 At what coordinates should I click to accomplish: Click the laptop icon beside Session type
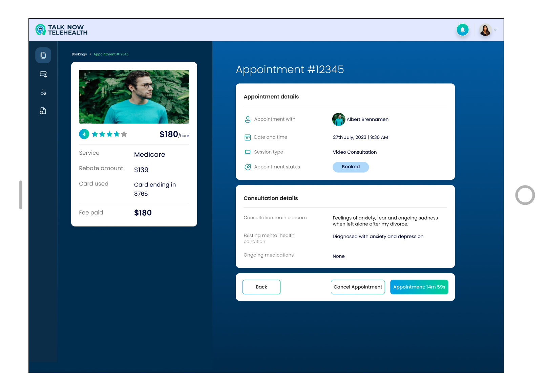[x=248, y=152]
